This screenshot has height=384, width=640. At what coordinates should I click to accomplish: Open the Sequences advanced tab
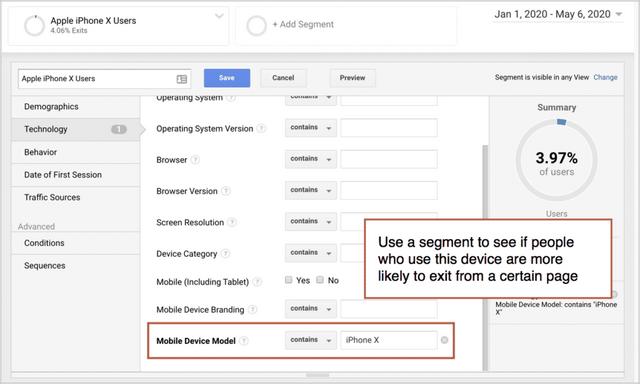click(x=76, y=266)
